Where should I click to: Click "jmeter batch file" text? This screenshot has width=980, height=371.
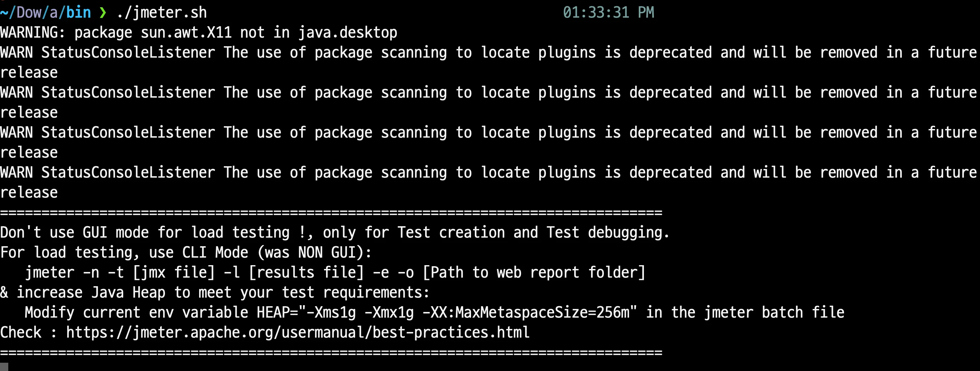pos(774,313)
